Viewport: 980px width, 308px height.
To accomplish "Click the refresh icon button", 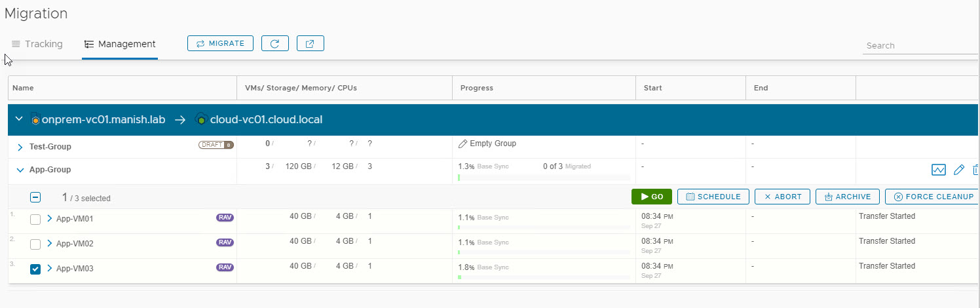I will tap(275, 43).
